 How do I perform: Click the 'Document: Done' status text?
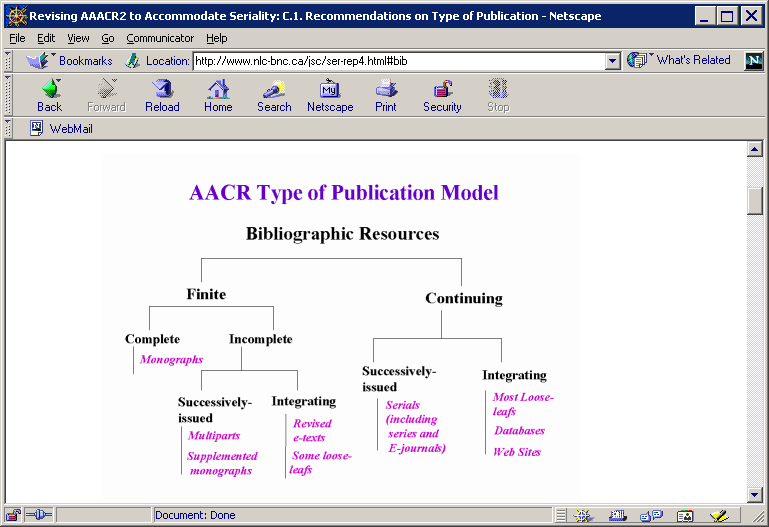(195, 515)
